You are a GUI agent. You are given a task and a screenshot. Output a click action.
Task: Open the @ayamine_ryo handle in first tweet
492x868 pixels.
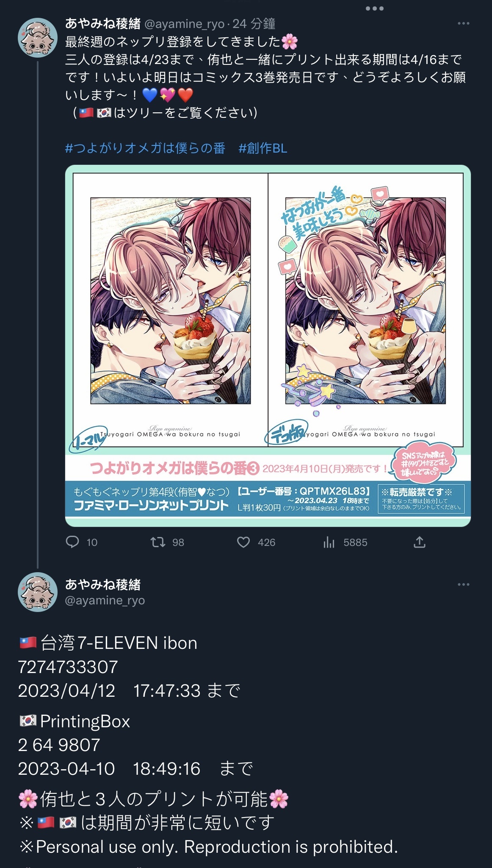coord(185,24)
